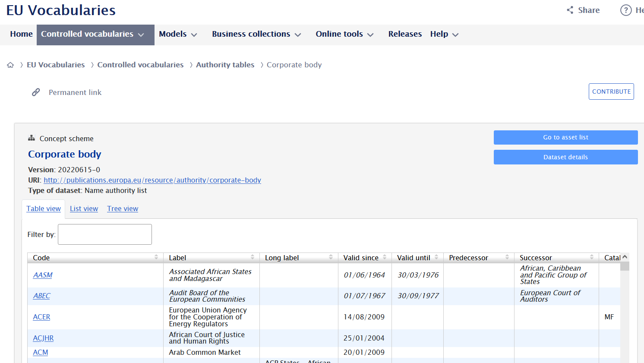Viewport: 644px width, 363px height.
Task: Click the Concept scheme hierarchy icon
Action: (32, 138)
